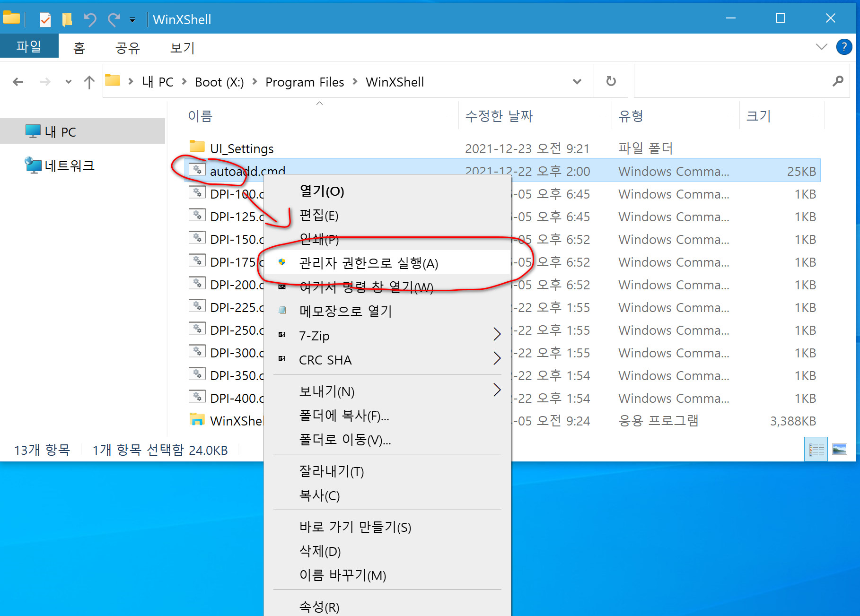Screen dimensions: 860x616
Task: Choose 관리자 권한으로 실행(A) in context menu
Action: [x=387, y=263]
